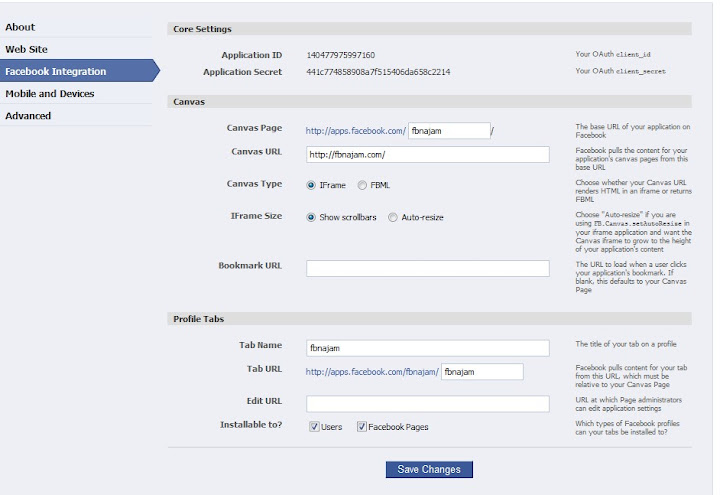Focus the Canvas URL text field

click(x=427, y=154)
